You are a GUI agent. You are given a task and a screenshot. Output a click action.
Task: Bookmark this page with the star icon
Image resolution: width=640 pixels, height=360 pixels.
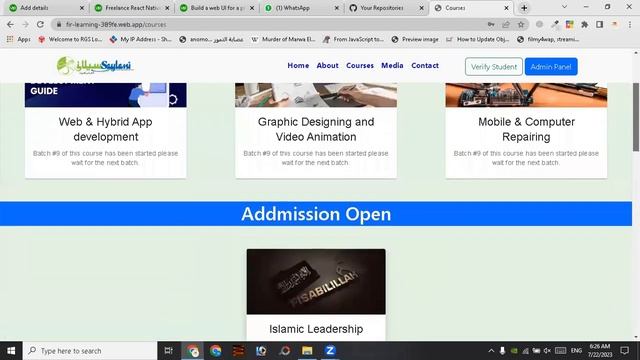click(x=521, y=24)
